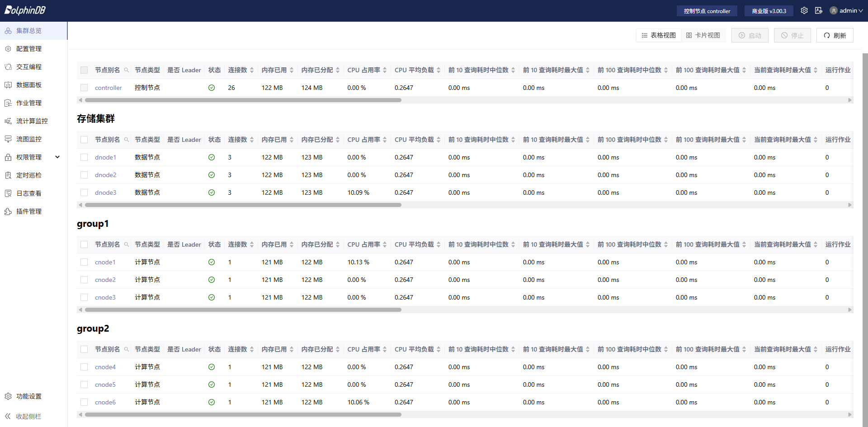
Task: Expand the 权限管理 submenu arrow
Action: pyautogui.click(x=57, y=157)
